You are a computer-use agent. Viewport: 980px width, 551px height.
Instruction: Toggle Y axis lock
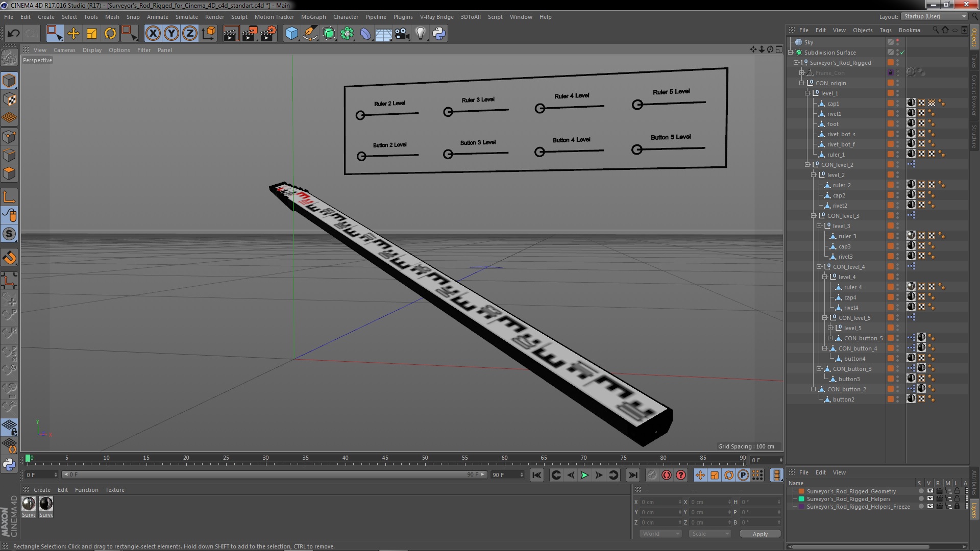171,34
